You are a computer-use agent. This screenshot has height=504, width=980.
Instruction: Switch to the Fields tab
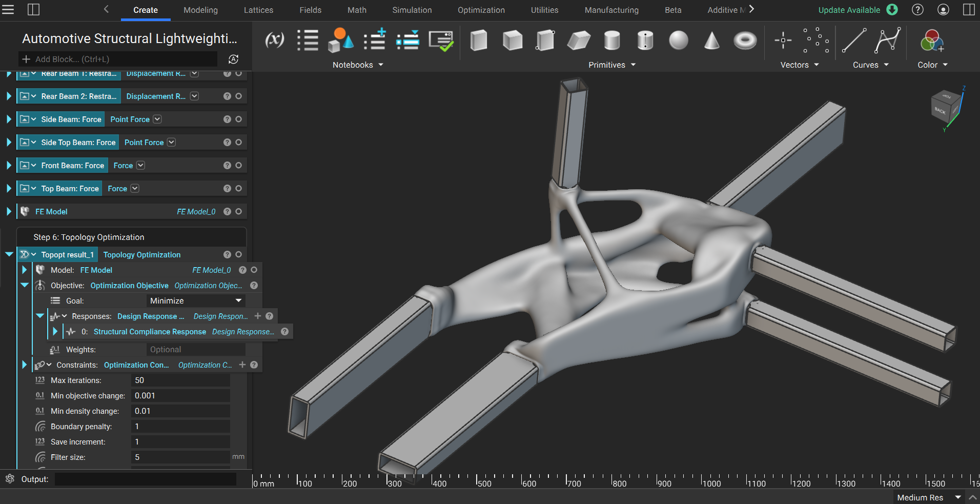pyautogui.click(x=311, y=10)
